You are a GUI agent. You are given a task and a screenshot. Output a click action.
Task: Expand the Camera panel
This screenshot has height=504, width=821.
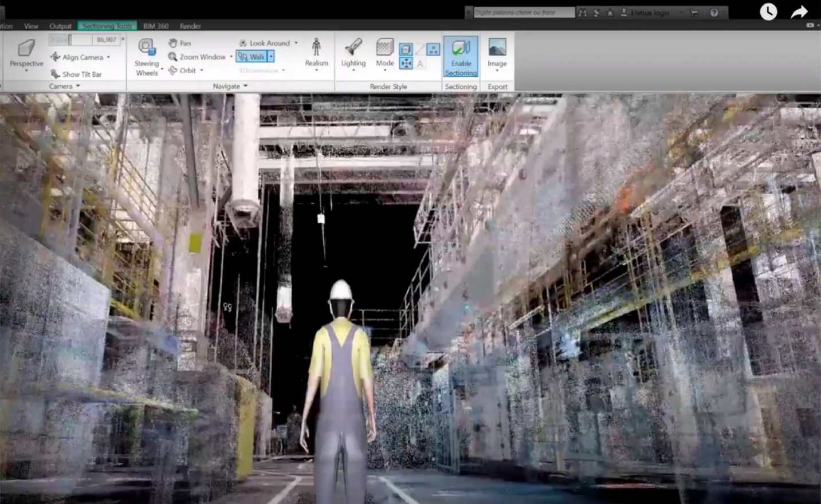tap(64, 86)
